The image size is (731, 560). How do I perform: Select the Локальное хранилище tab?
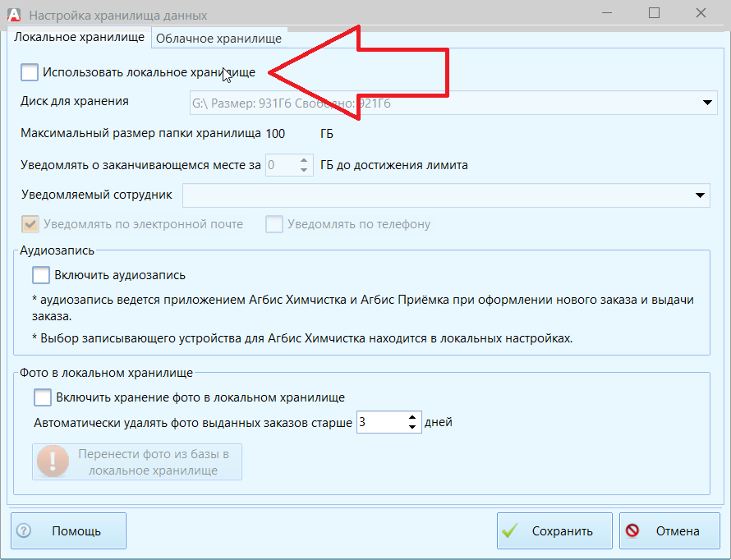point(79,37)
